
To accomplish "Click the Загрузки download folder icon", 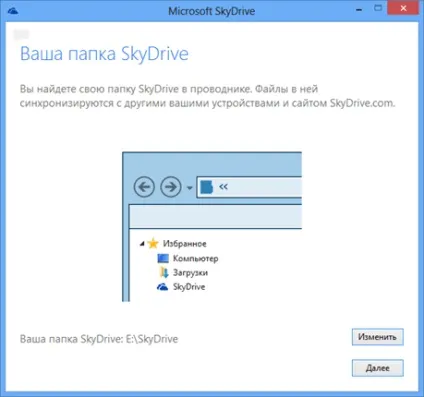I will [164, 272].
